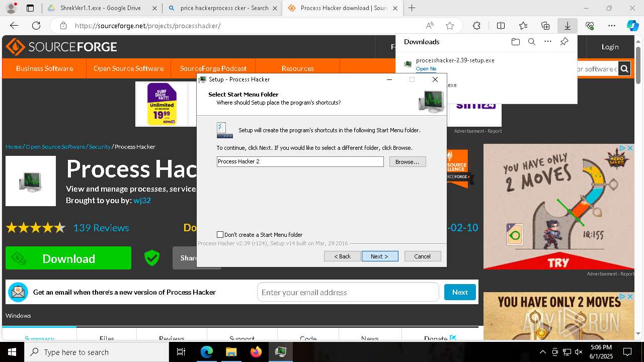The image size is (644, 362).
Task: Open wj32 author link
Action: pyautogui.click(x=142, y=200)
